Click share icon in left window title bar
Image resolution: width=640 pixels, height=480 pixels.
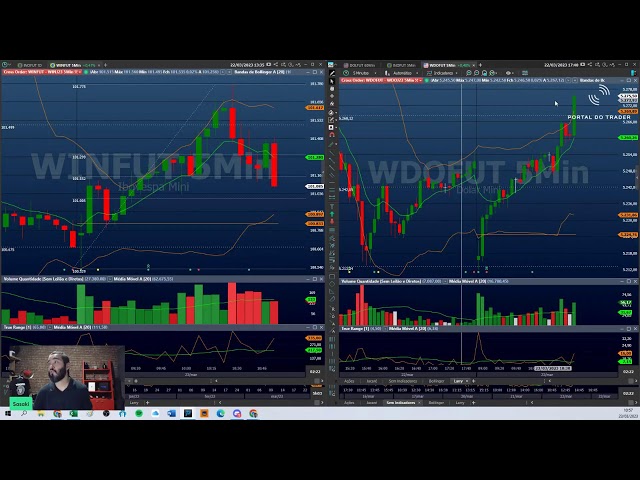276,64
